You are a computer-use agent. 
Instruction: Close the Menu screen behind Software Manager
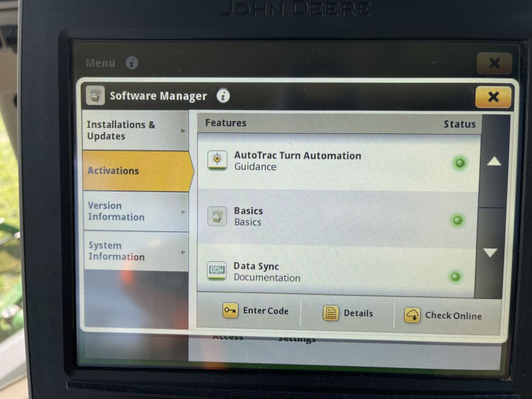click(494, 63)
